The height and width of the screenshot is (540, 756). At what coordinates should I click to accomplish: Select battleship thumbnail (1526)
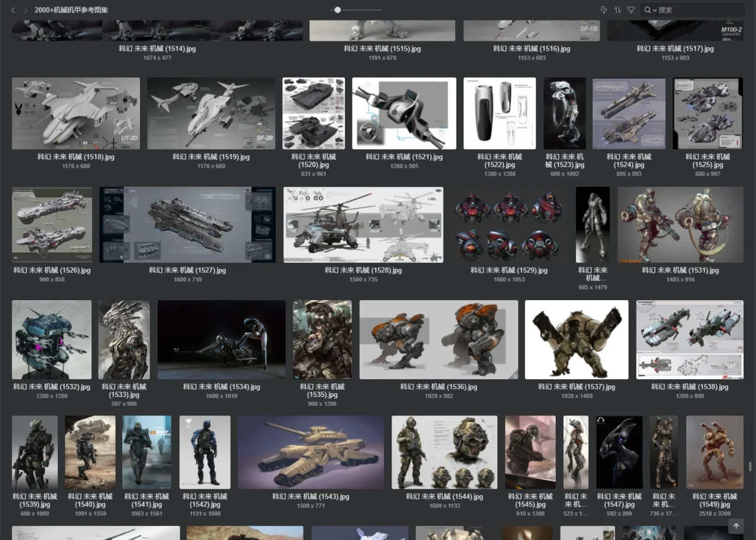(x=52, y=225)
